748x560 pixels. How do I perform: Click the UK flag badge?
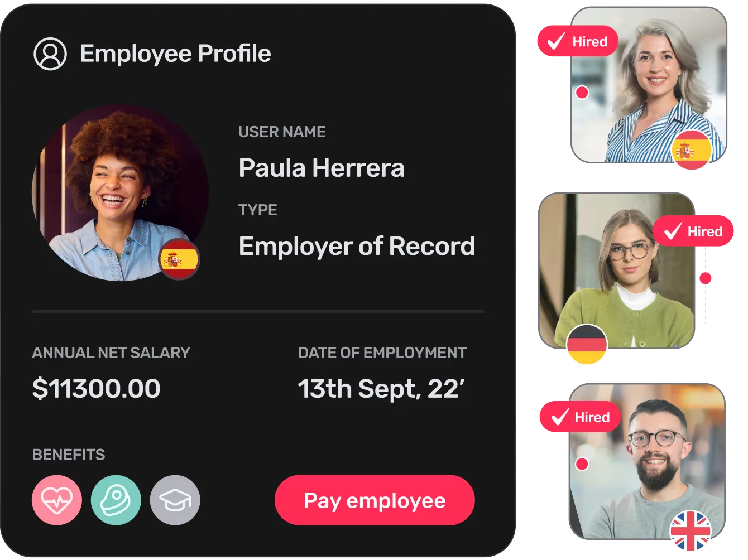(x=691, y=530)
